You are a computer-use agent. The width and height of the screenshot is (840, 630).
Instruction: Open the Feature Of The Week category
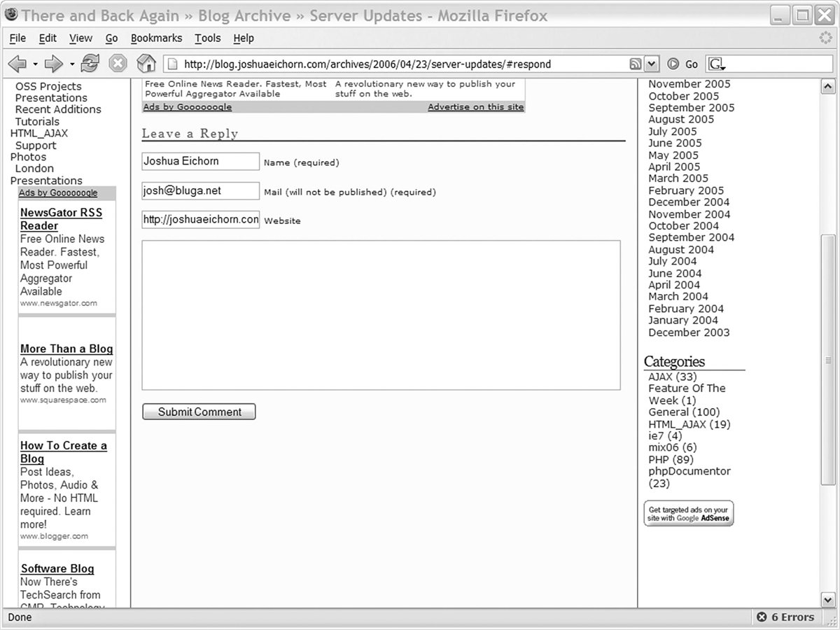click(687, 394)
